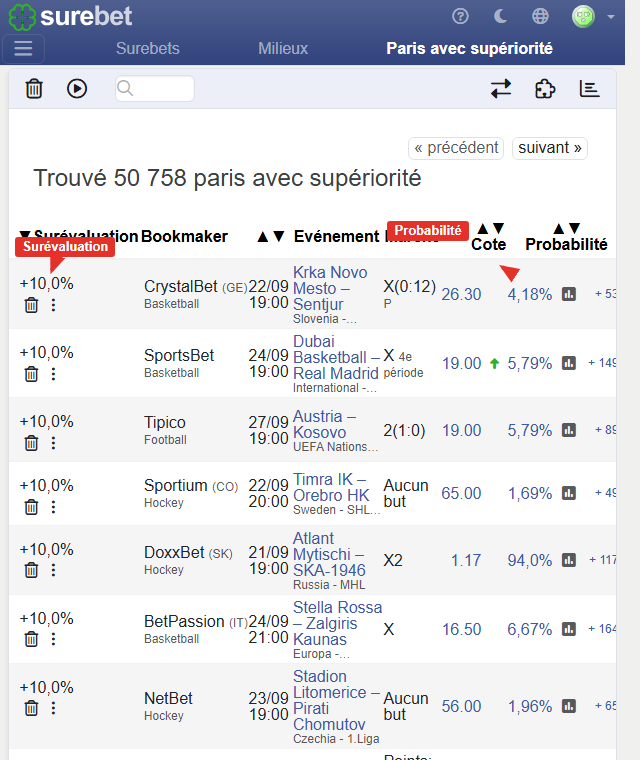Open Tipico row chart icon
The height and width of the screenshot is (760, 640).
point(569,429)
